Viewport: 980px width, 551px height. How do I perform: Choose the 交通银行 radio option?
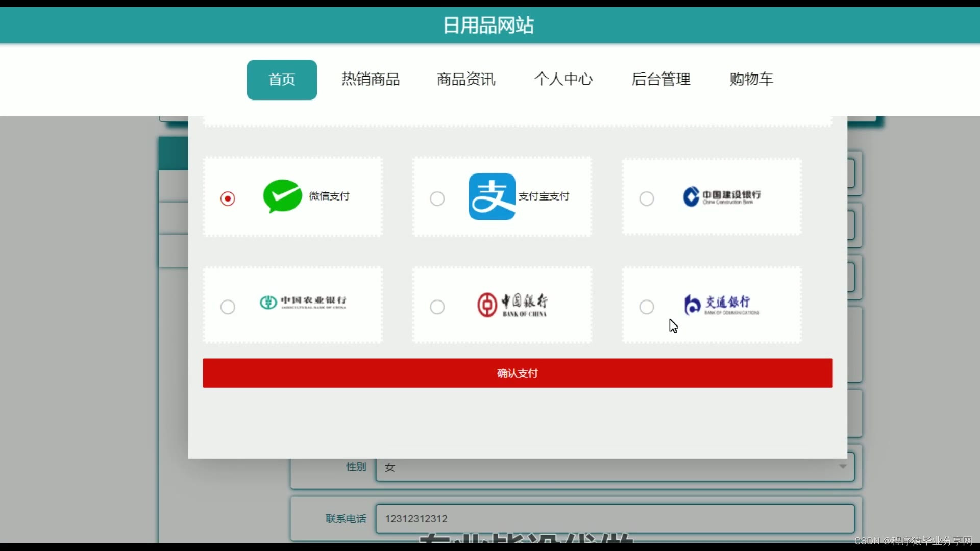[646, 307]
